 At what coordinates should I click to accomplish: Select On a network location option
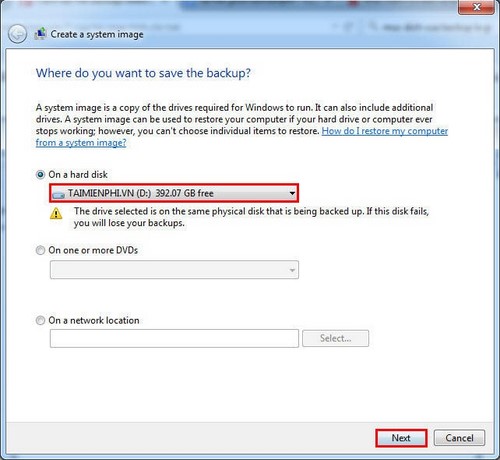(x=40, y=320)
